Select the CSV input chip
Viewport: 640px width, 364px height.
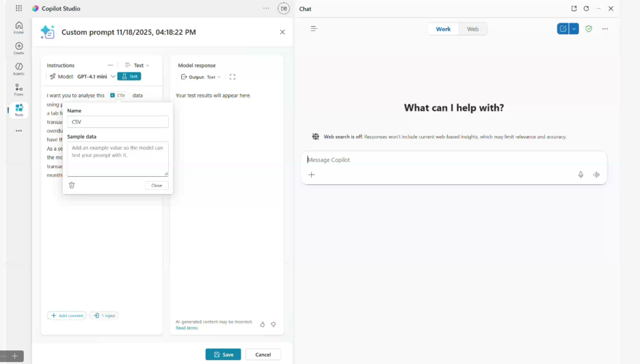(x=118, y=96)
